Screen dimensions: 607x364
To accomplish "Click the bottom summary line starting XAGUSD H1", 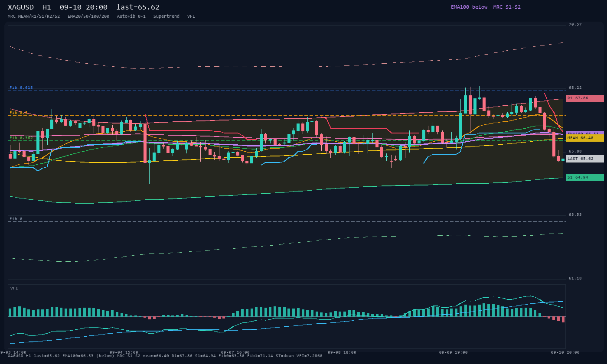I will 165,356.
